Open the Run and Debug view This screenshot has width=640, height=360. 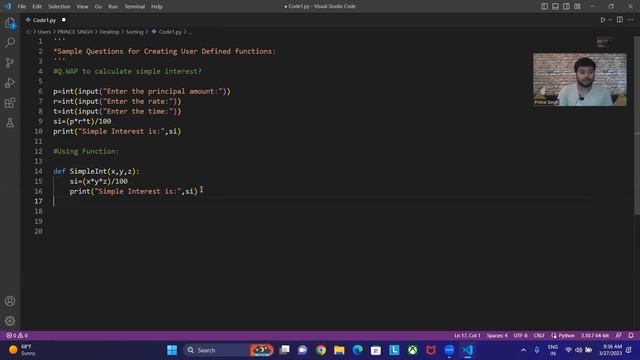[10, 82]
